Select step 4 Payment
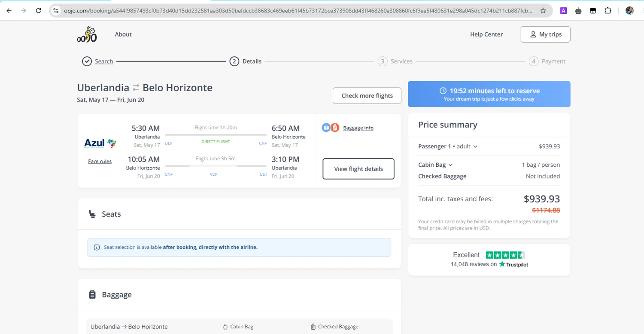644x334 pixels. 547,61
